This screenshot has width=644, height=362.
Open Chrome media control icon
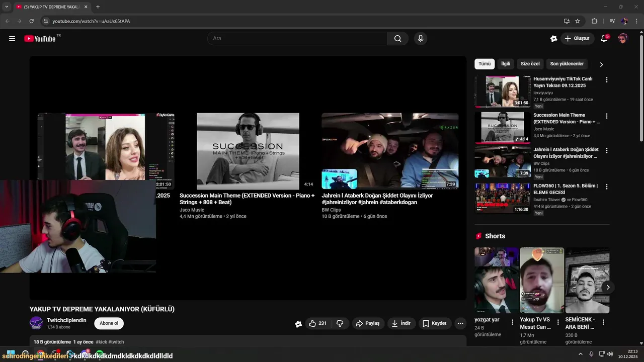coord(612,21)
